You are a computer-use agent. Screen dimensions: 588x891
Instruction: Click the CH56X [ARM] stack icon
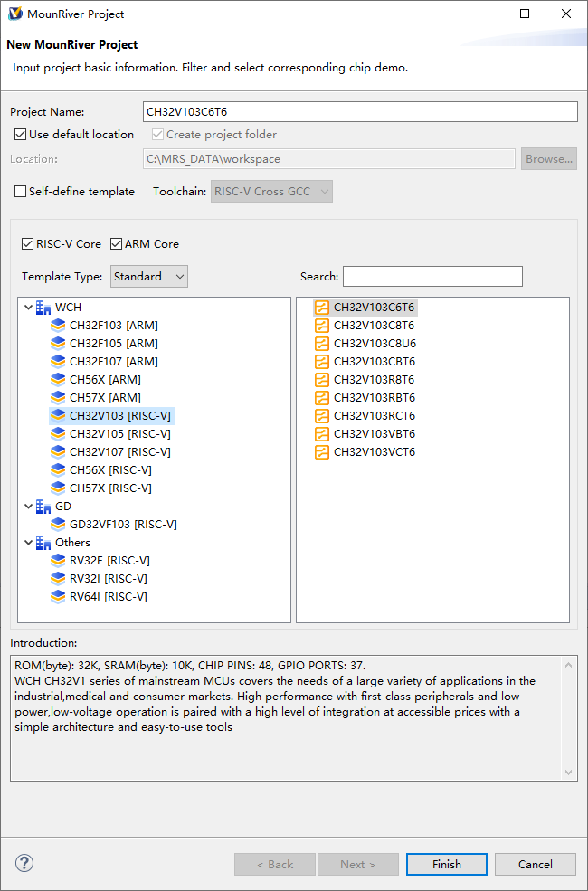(x=58, y=380)
